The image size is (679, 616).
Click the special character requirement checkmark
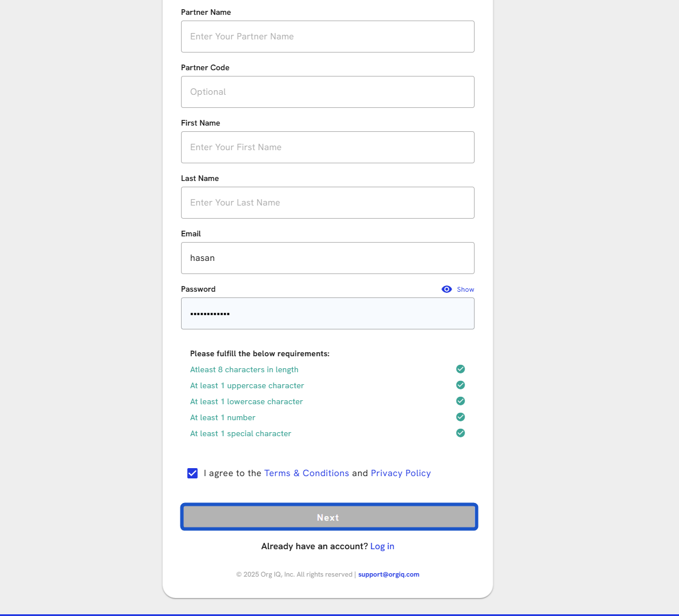click(460, 433)
